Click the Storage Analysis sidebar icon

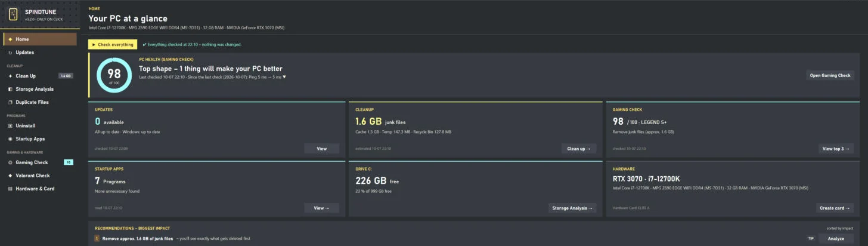tap(10, 89)
